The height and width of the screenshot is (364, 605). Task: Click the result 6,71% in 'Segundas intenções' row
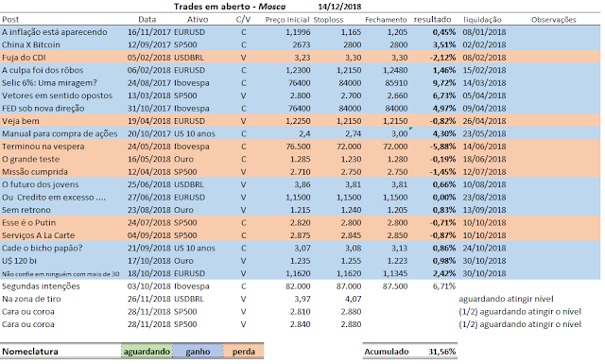click(443, 286)
